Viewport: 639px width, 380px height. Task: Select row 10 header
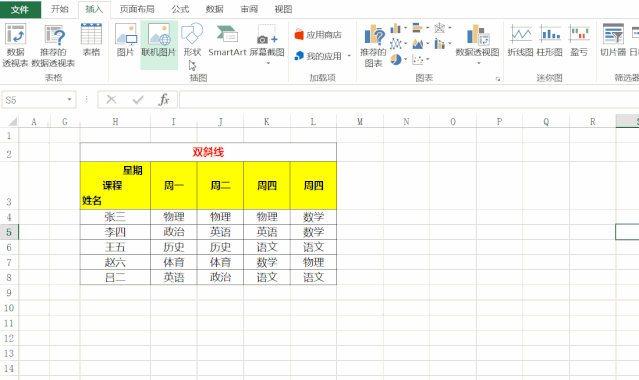click(9, 308)
